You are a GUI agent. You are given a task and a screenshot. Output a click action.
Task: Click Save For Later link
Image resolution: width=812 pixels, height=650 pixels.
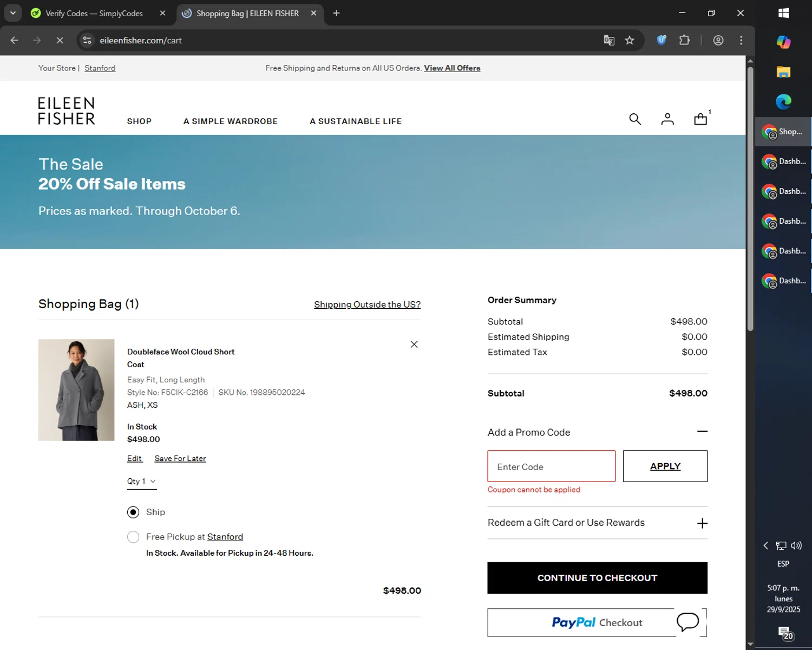[x=180, y=458]
